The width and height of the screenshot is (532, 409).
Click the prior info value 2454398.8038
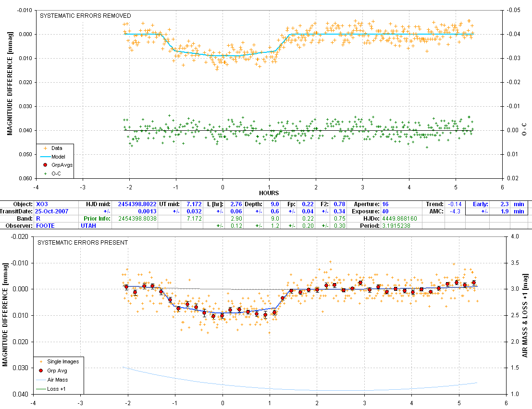137,219
